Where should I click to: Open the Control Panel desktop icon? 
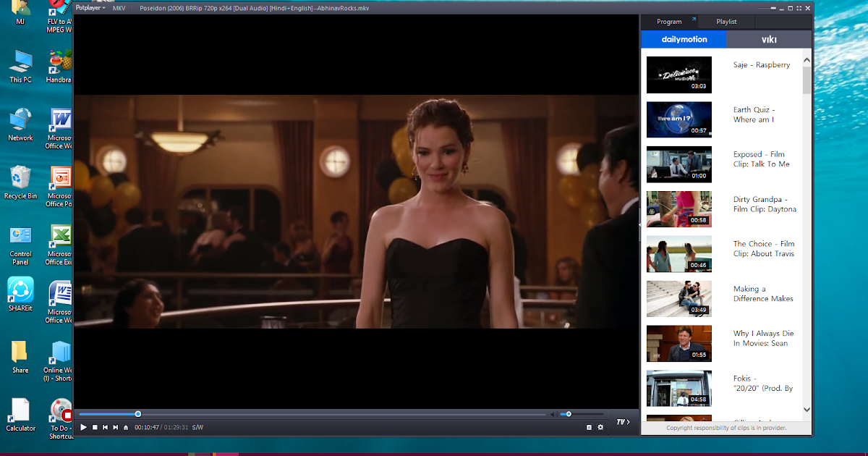20,245
